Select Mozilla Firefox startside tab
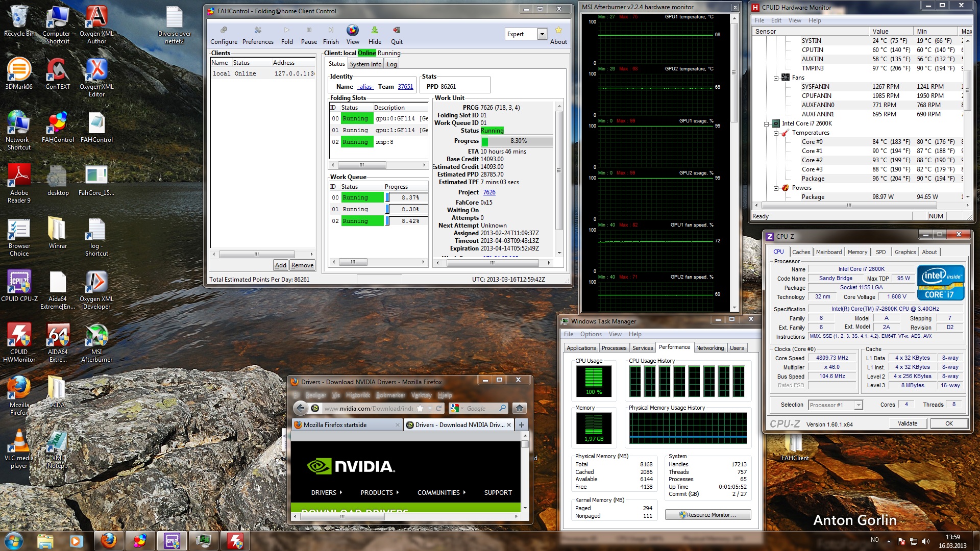Image resolution: width=980 pixels, height=551 pixels. [347, 424]
